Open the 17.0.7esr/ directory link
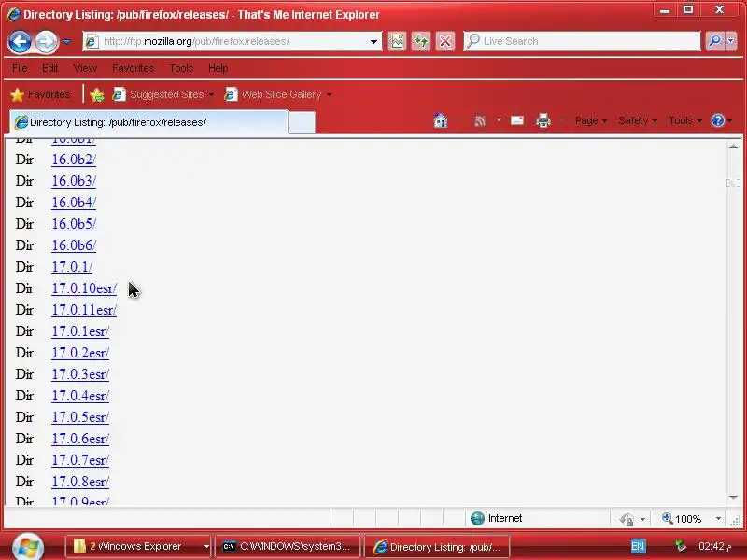This screenshot has width=747, height=560. coord(80,460)
